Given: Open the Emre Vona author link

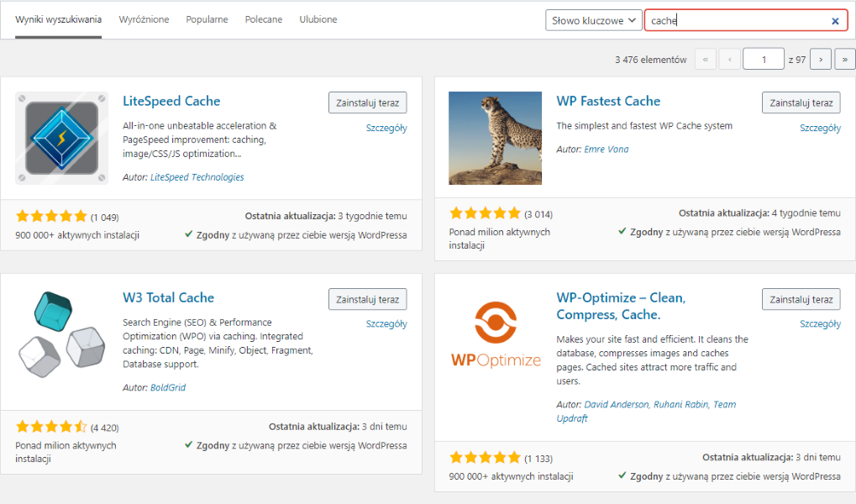Looking at the screenshot, I should point(606,150).
